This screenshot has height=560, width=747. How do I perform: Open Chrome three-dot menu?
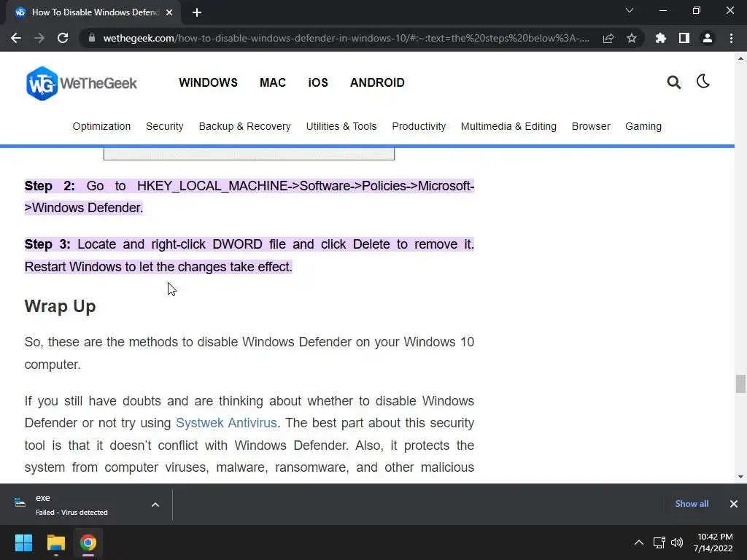pos(731,38)
